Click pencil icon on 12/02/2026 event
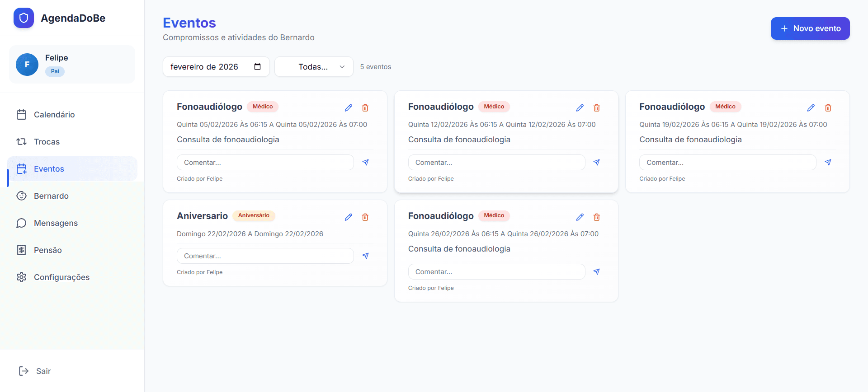The height and width of the screenshot is (392, 868). [580, 108]
